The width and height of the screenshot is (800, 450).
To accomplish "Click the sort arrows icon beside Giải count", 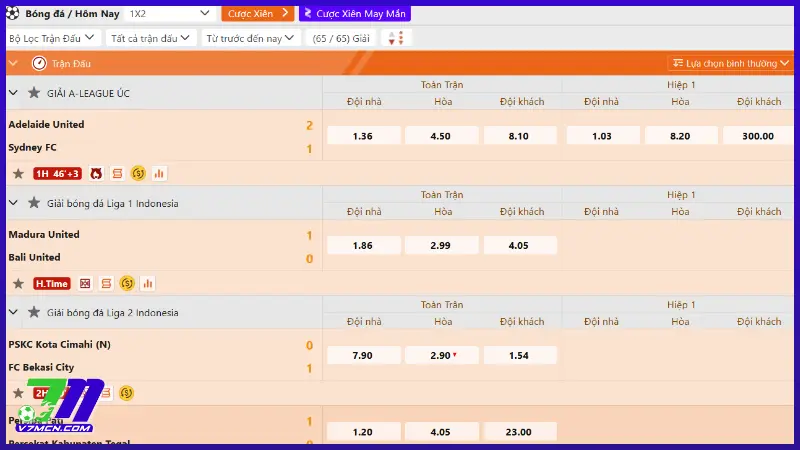I will [397, 38].
